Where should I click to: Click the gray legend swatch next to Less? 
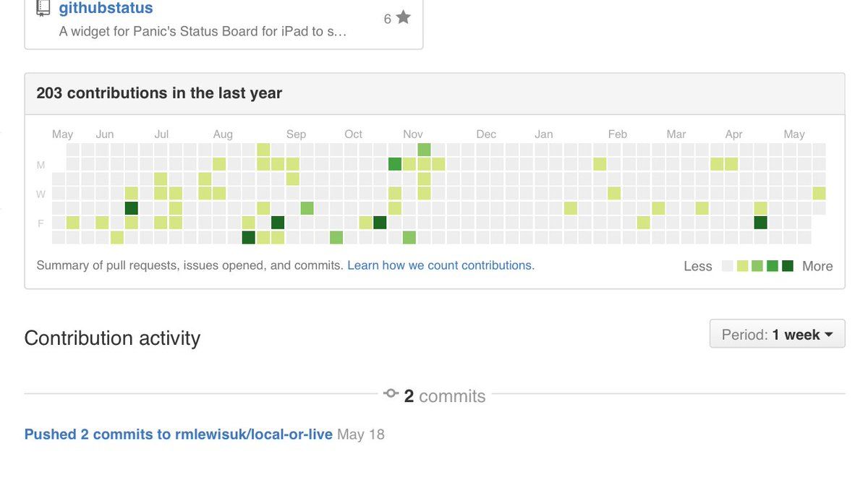click(728, 266)
